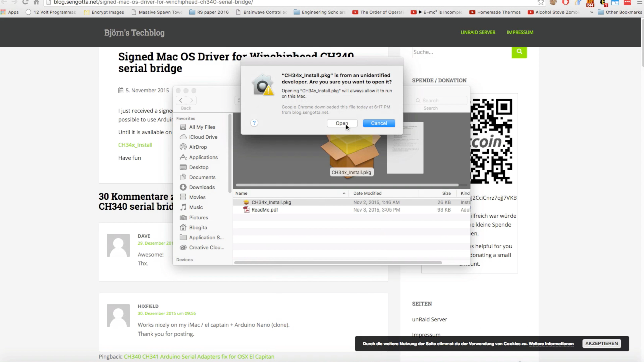
Task: Open the Downloads folder in sidebar
Action: point(201,187)
